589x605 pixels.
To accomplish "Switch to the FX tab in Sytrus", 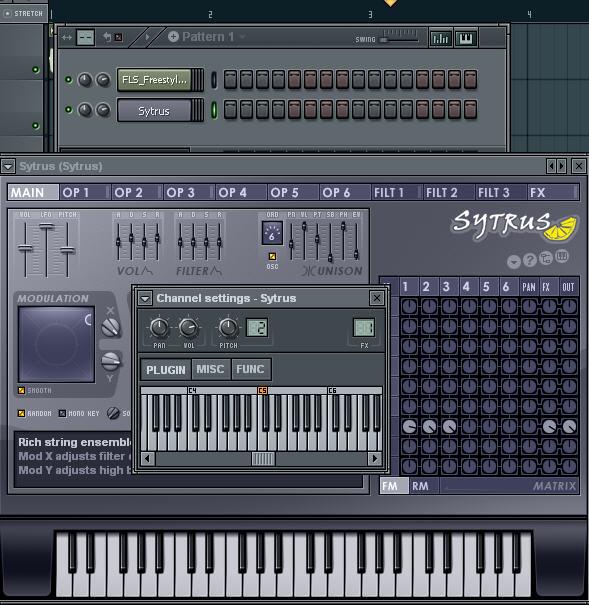I will (553, 193).
